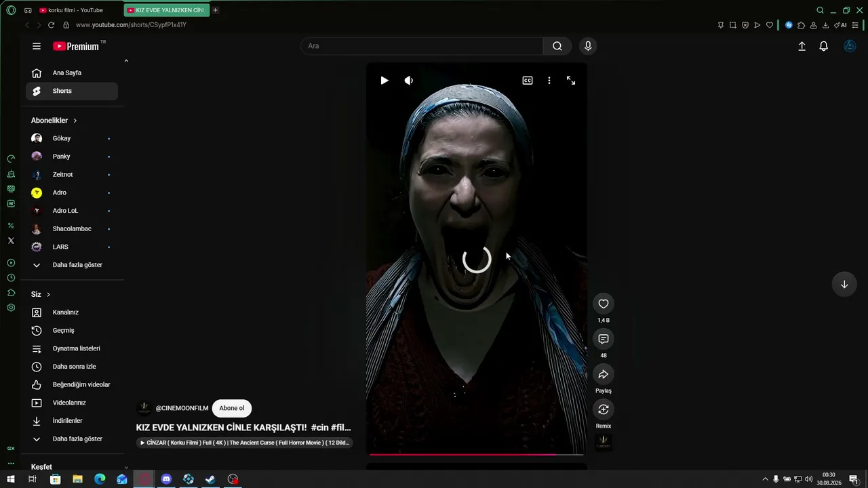Open the browser extensions cube icon
868x488 pixels.
pyautogui.click(x=801, y=25)
